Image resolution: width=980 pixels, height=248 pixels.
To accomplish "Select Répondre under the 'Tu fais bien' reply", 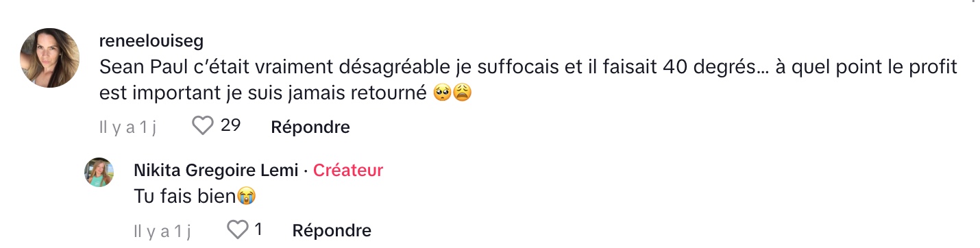I will pyautogui.click(x=332, y=231).
